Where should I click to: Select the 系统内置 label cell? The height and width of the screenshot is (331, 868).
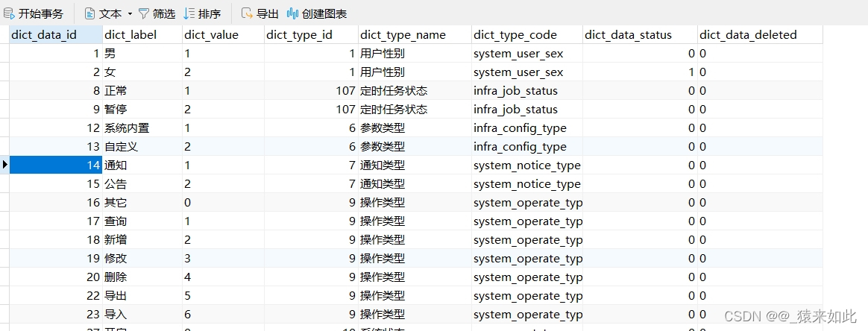coord(127,128)
